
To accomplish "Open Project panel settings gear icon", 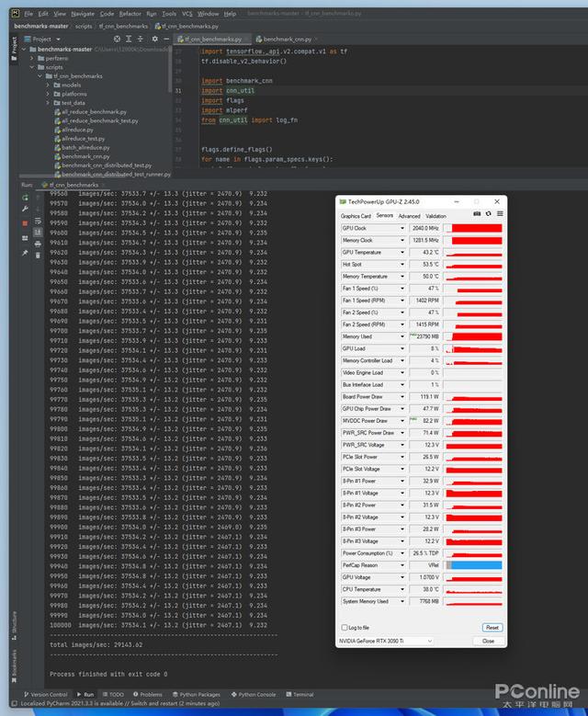I will [154, 40].
